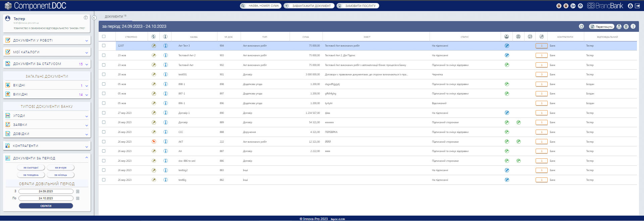Open the three-dot more options menu
Image resolution: width=644 pixels, height=221 pixels.
[x=633, y=26]
